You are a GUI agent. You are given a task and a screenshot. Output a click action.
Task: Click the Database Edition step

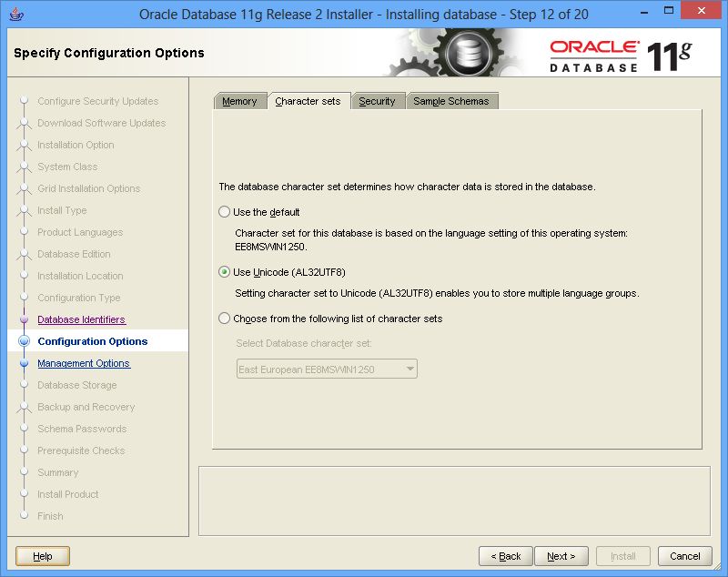74,254
